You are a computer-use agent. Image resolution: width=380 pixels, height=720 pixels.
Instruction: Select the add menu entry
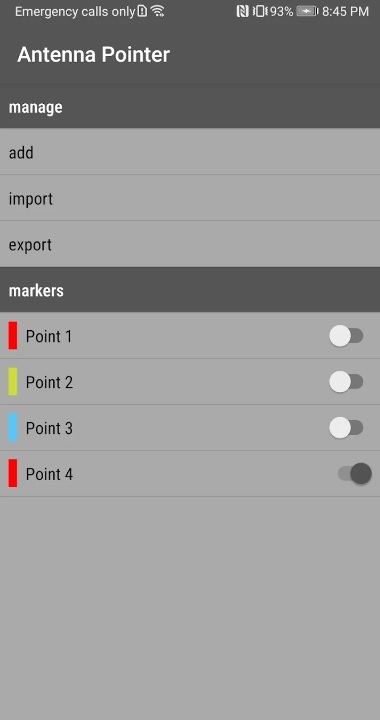pyautogui.click(x=190, y=152)
